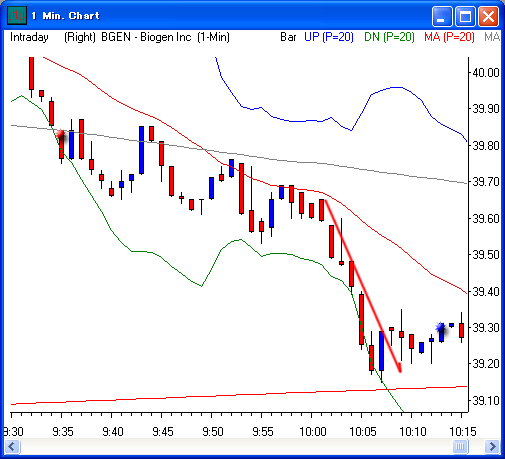Close the 1 Min. Chart window
The height and width of the screenshot is (459, 505).
coord(488,16)
